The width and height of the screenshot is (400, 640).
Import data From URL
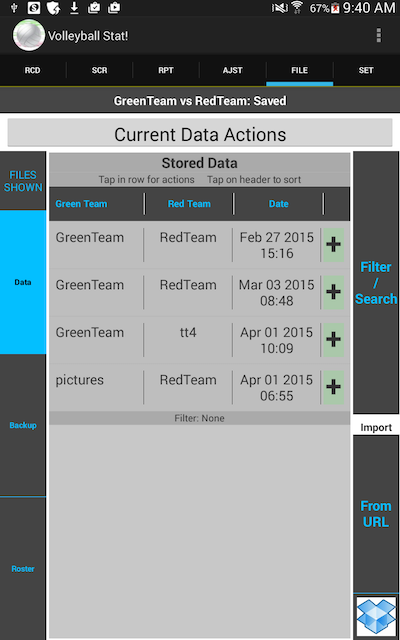pyautogui.click(x=376, y=514)
